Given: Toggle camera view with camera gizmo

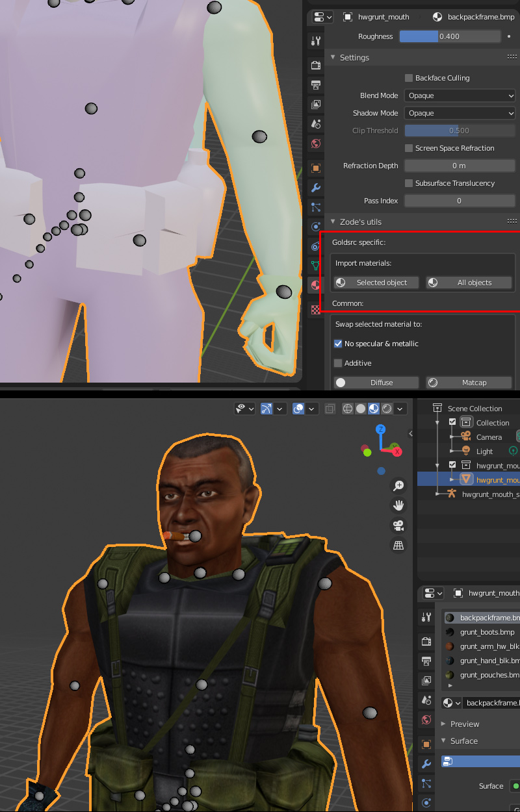Looking at the screenshot, I should pos(398,525).
